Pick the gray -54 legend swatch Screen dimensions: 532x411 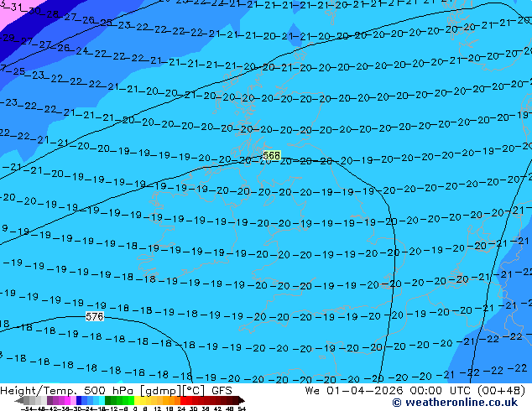click(27, 401)
